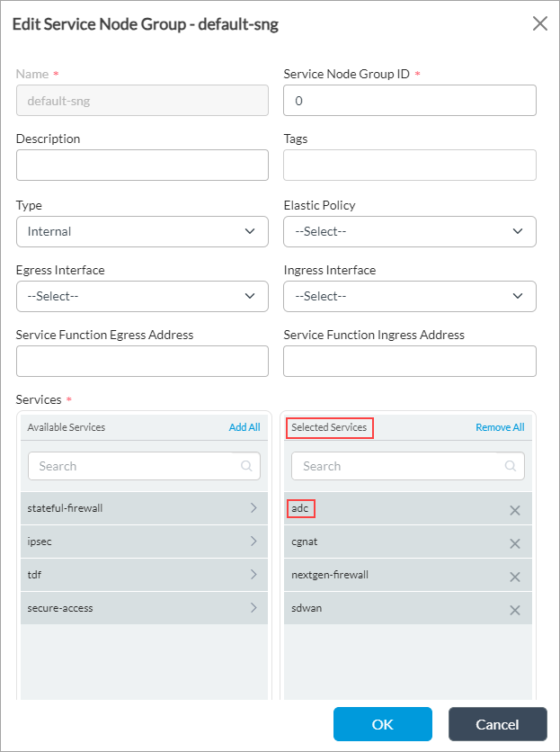
Task: Focus the Service Node Group ID field
Action: point(409,101)
